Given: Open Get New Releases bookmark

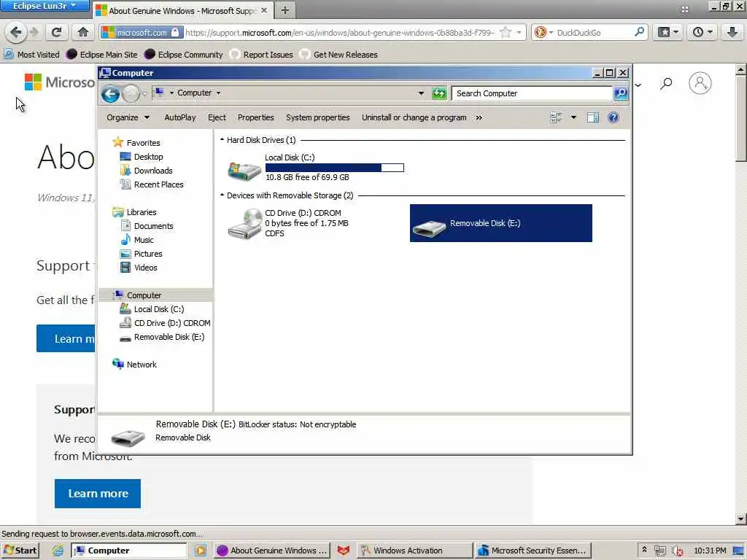Looking at the screenshot, I should pos(338,54).
